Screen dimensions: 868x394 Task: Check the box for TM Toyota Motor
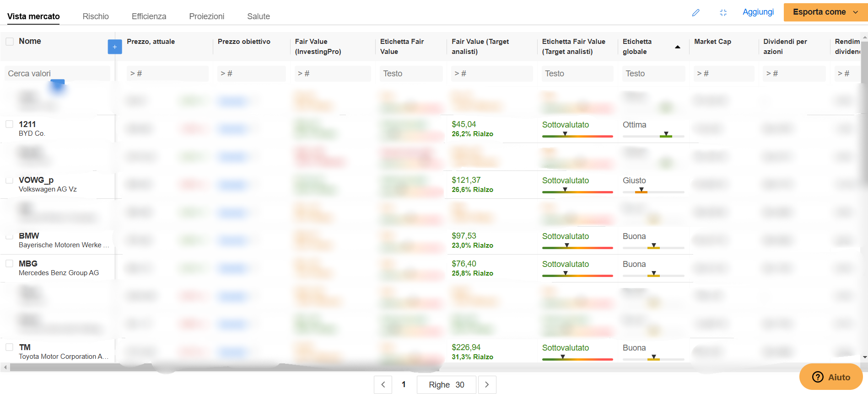coord(9,347)
